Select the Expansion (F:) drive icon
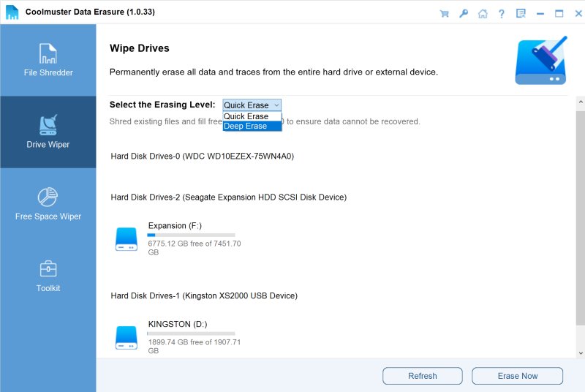Image resolution: width=585 pixels, height=392 pixels. click(127, 239)
